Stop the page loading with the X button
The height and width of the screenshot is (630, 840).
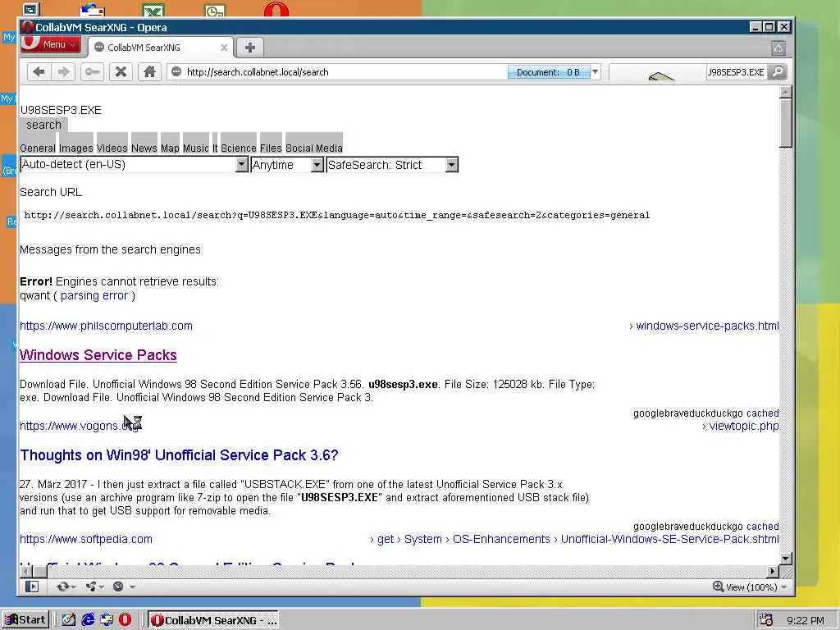coord(121,72)
